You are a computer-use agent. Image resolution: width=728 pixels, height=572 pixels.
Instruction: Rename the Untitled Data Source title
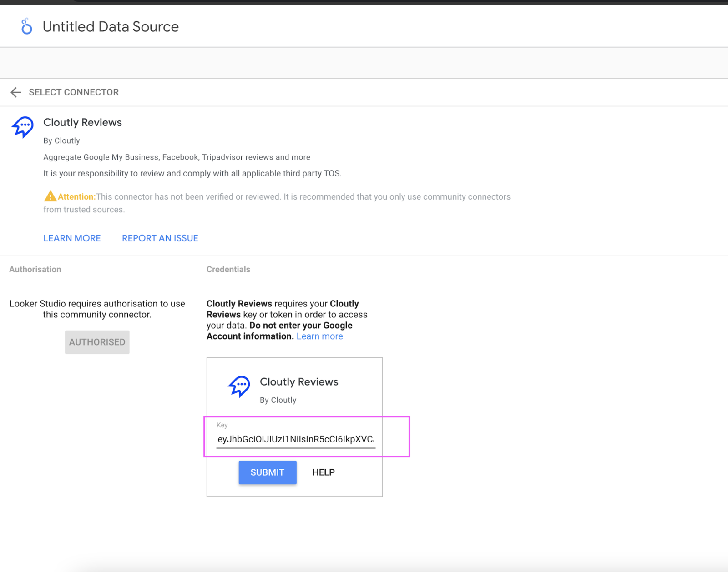pos(111,27)
